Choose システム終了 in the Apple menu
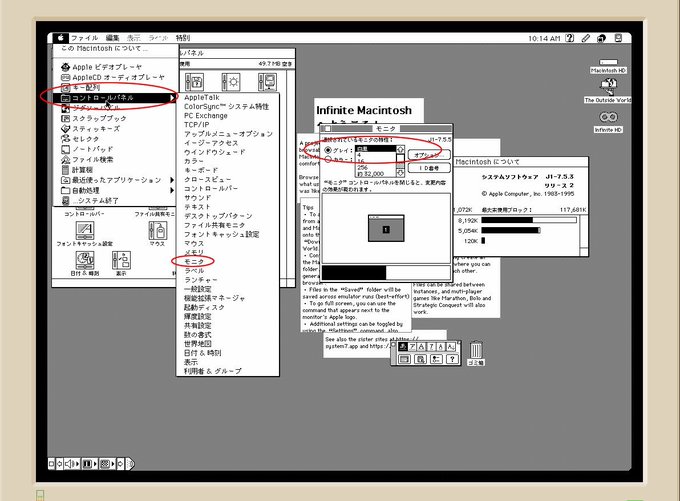The image size is (680, 501). pos(115,201)
